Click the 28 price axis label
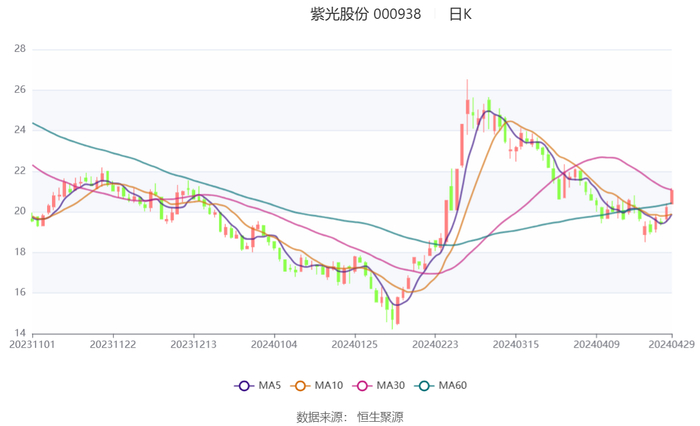The image size is (700, 426). coord(19,48)
